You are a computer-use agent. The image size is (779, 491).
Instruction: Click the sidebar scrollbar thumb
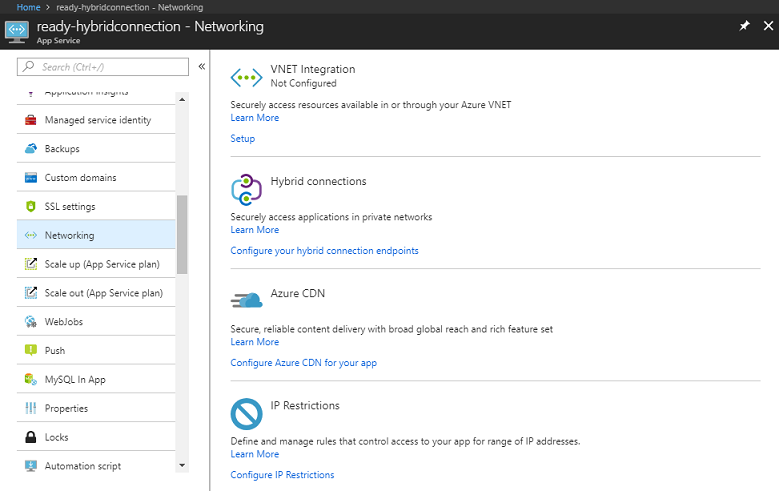[182, 234]
